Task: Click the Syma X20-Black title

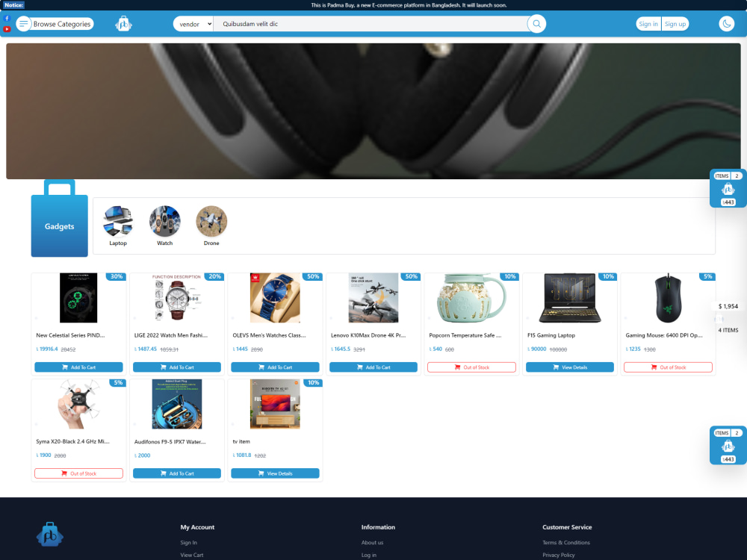Action: pyautogui.click(x=73, y=441)
